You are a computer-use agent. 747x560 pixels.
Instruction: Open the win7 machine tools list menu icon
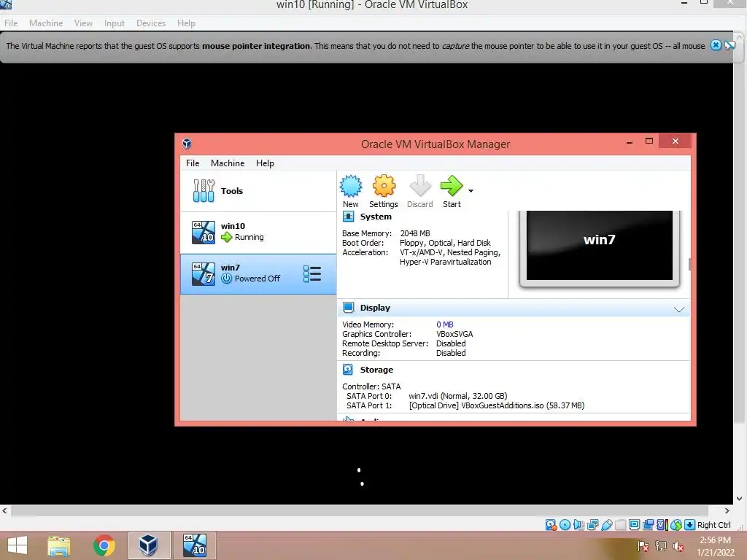tap(312, 274)
